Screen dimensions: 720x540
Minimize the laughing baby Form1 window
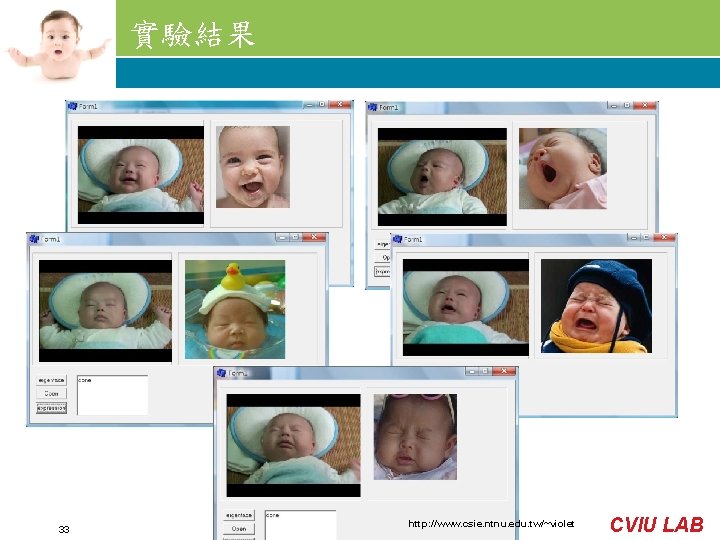coord(309,105)
